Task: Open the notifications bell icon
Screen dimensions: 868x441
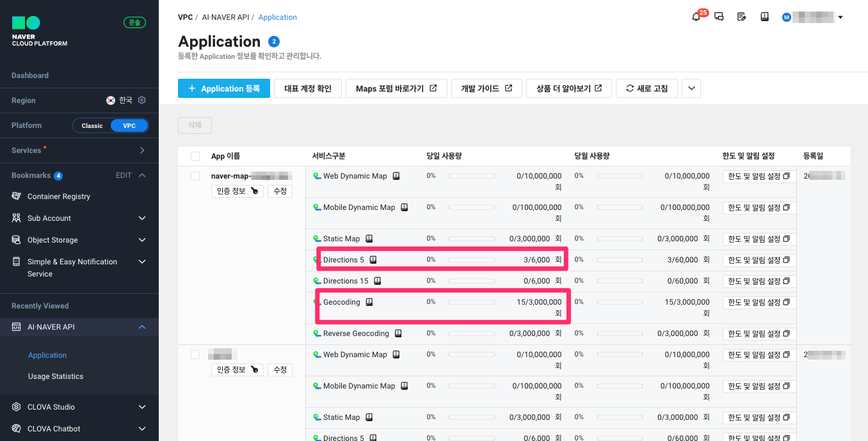Action: pos(696,17)
